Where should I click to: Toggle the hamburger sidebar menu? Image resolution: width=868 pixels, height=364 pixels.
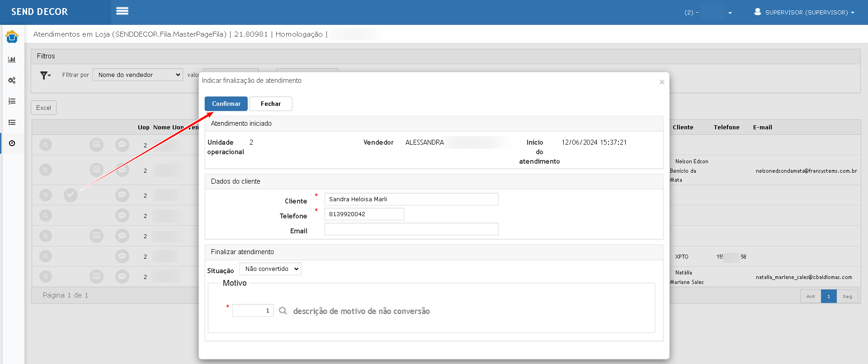[x=122, y=11]
